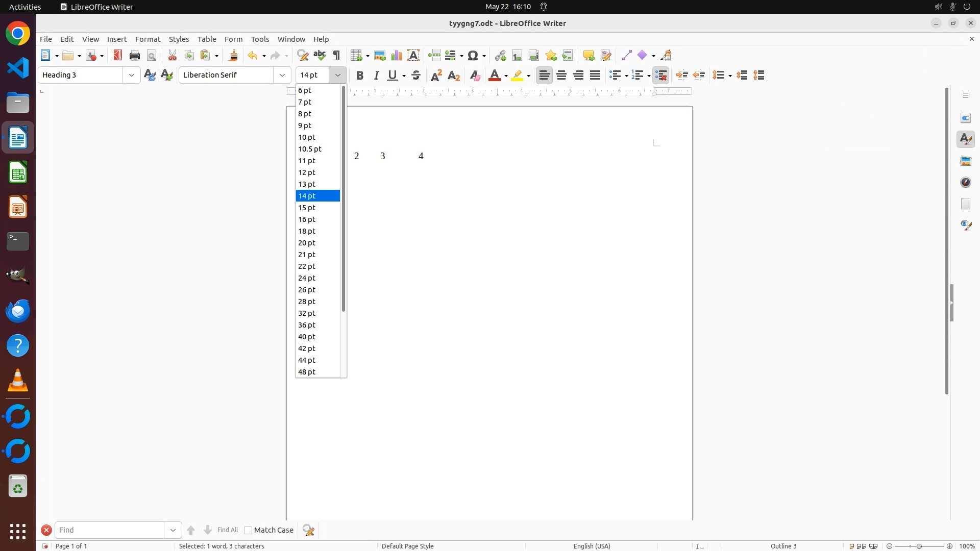Viewport: 980px width, 551px height.
Task: Click the Strikethrough icon
Action: 416,76
